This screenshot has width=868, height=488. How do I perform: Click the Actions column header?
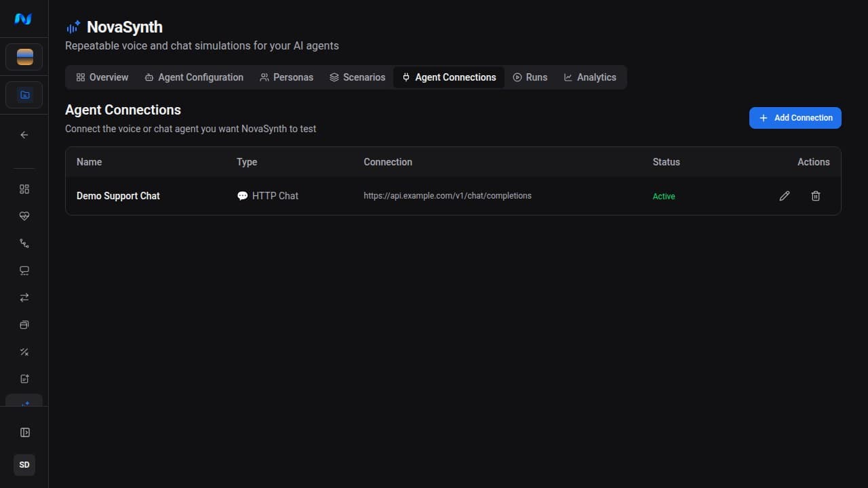[814, 162]
